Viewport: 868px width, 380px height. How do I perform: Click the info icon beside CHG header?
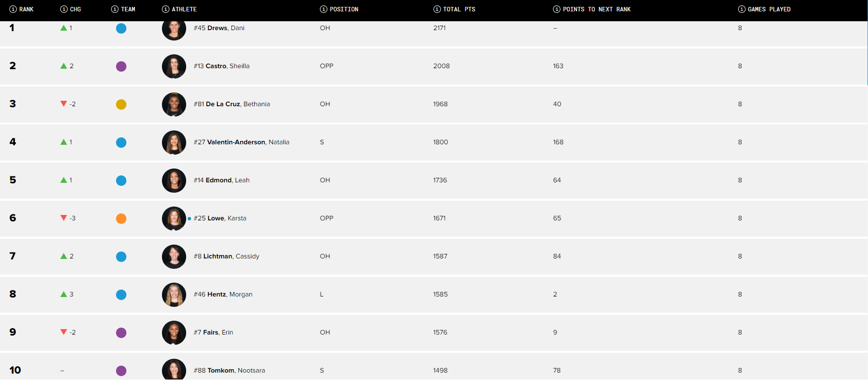click(x=64, y=9)
